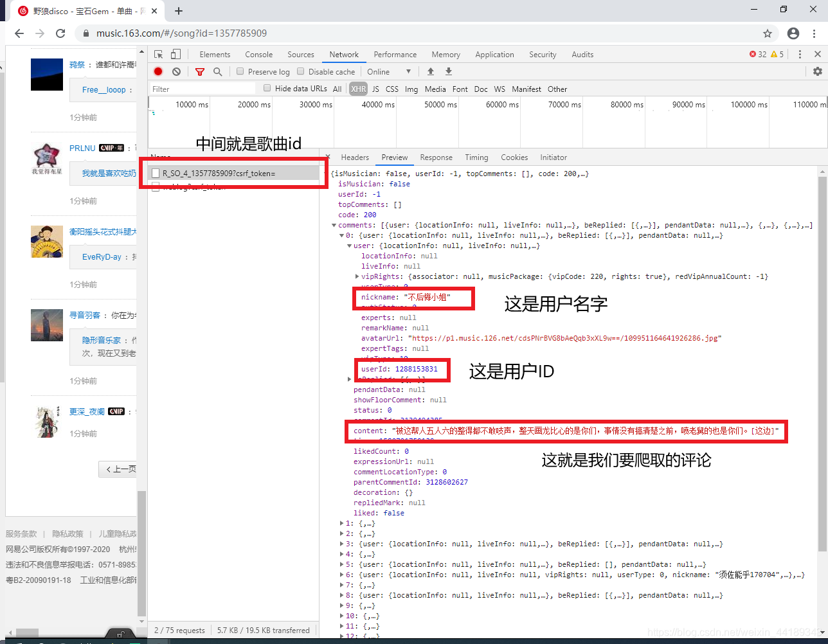The height and width of the screenshot is (644, 828).
Task: Click the site lock icon in address bar
Action: 85,33
